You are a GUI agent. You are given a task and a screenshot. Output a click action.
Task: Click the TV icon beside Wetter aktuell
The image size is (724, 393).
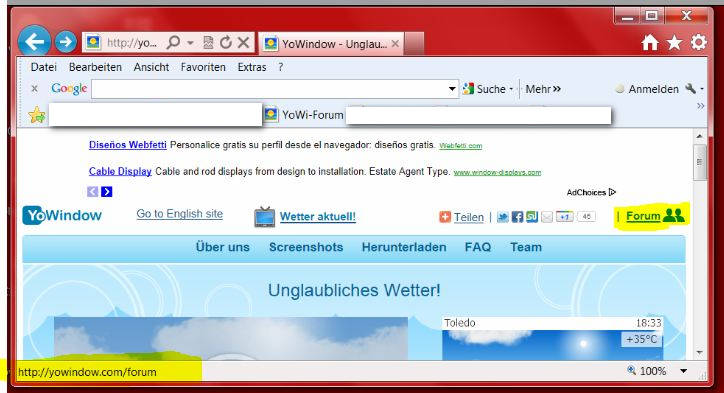click(x=265, y=217)
